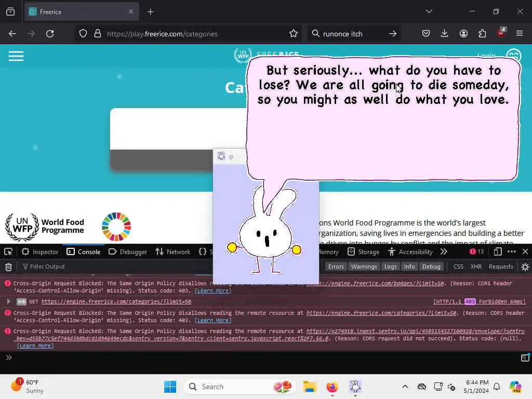532x399 pixels.
Task: Click the taskbar Search box
Action: [x=240, y=387]
